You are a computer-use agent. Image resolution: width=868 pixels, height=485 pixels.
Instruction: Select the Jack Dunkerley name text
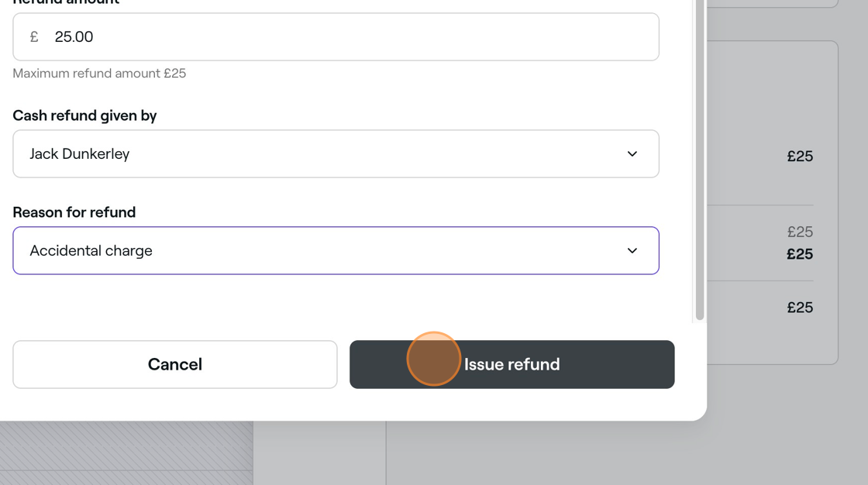click(80, 154)
